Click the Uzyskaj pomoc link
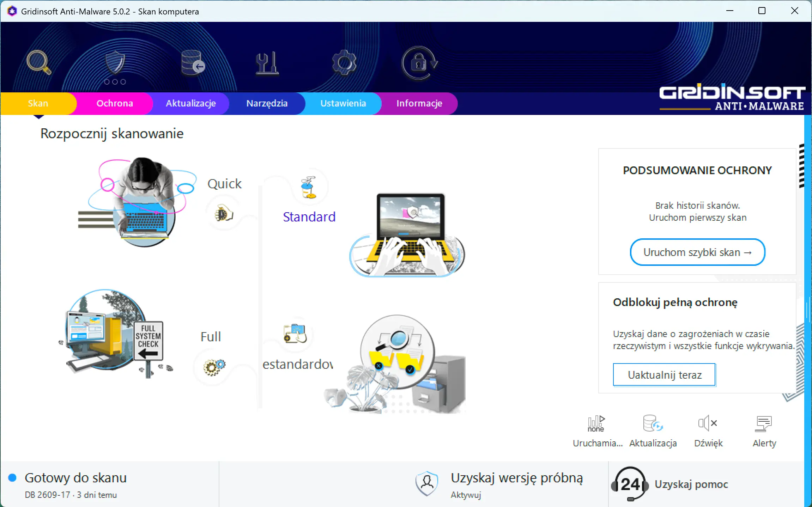 (691, 484)
